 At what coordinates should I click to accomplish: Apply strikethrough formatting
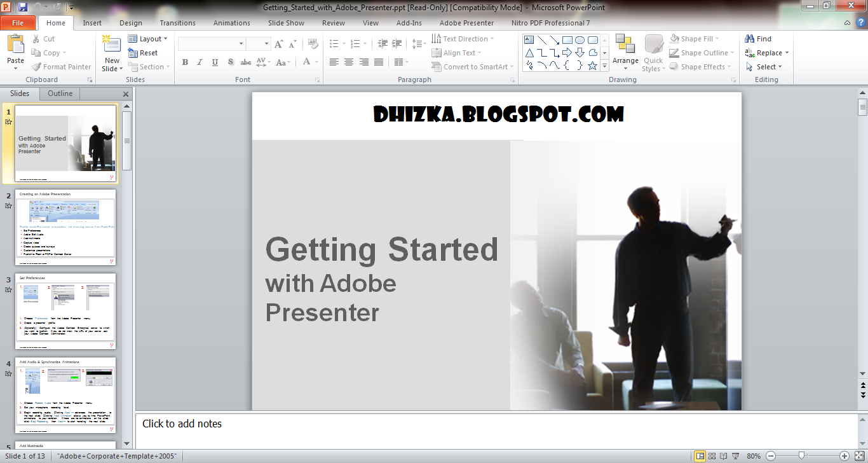[245, 62]
